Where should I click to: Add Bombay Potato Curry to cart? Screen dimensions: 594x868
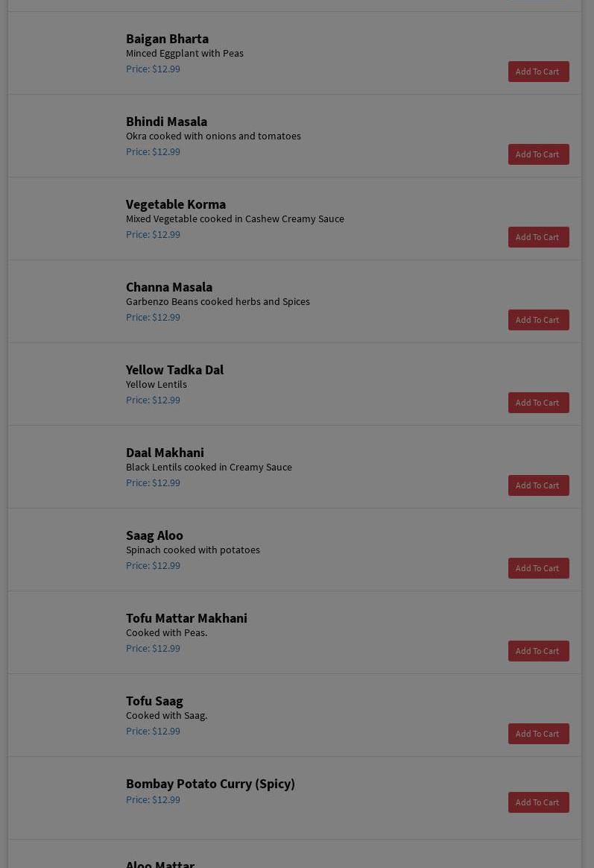pyautogui.click(x=538, y=802)
